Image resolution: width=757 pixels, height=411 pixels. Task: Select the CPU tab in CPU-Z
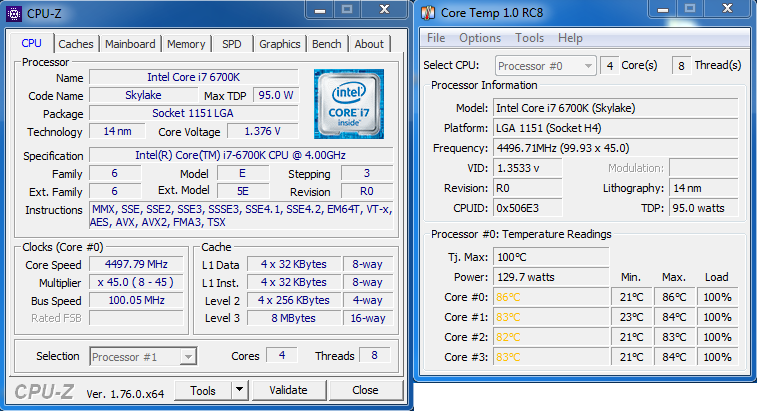click(31, 43)
